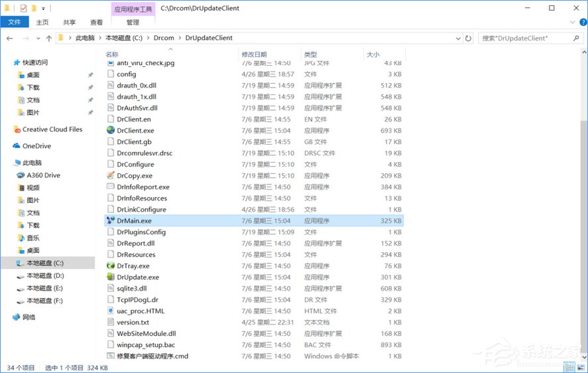
Task: Switch to 共享 ribbon tab
Action: (70, 23)
